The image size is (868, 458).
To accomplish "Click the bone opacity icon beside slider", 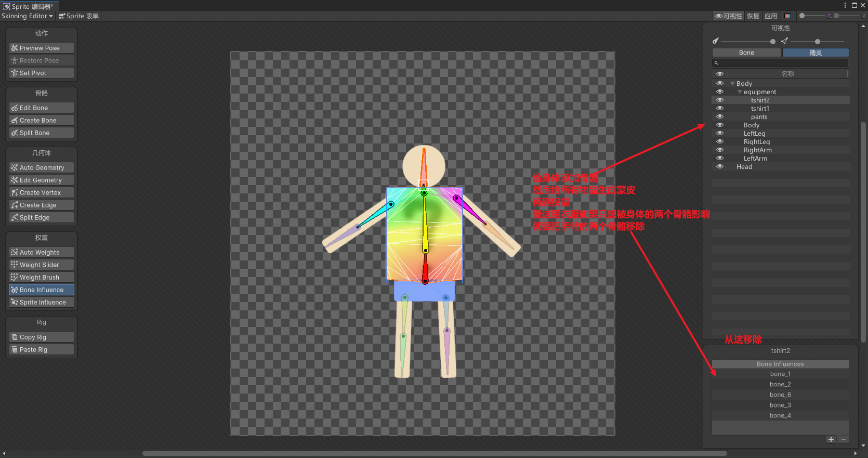I will 716,41.
